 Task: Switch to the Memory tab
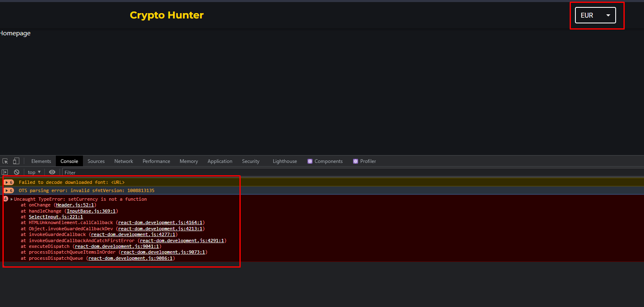[189, 161]
